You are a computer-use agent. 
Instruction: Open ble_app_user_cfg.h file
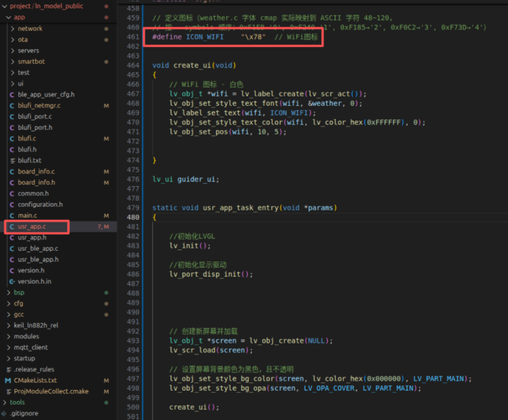tap(46, 95)
